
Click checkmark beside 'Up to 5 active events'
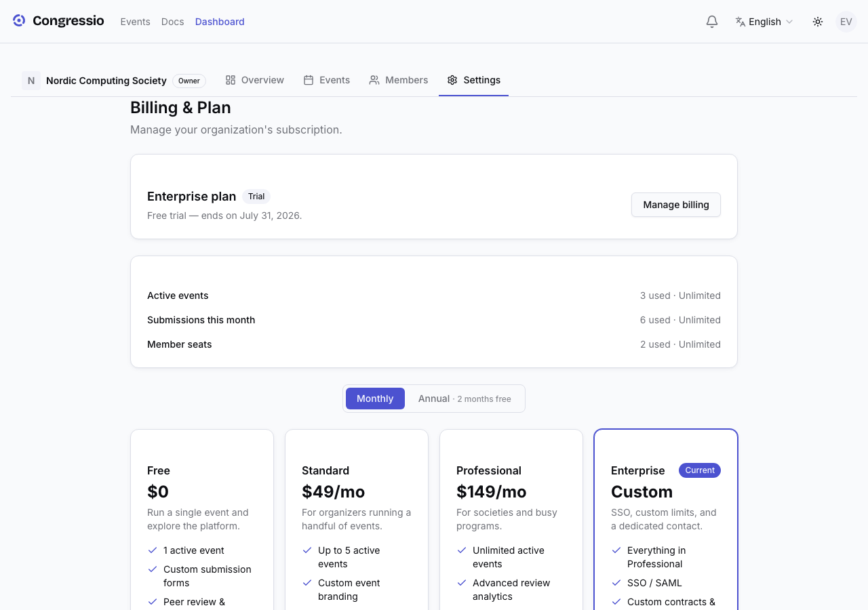point(307,550)
